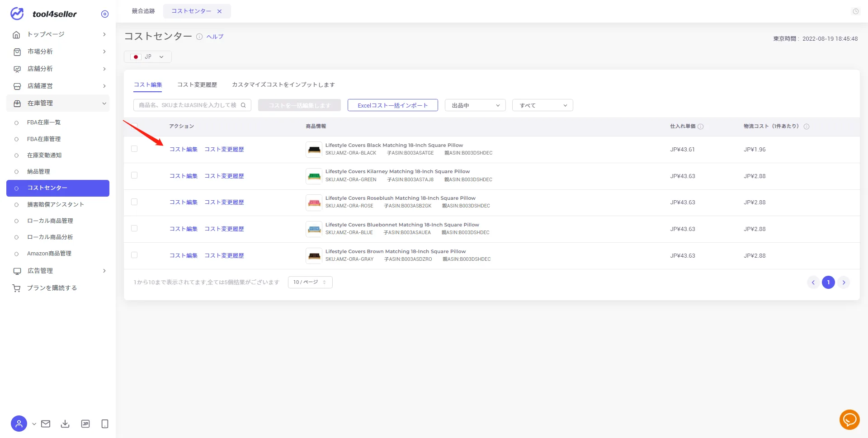
Task: Tick checkbox for Brown Matching Pillow row
Action: (134, 255)
